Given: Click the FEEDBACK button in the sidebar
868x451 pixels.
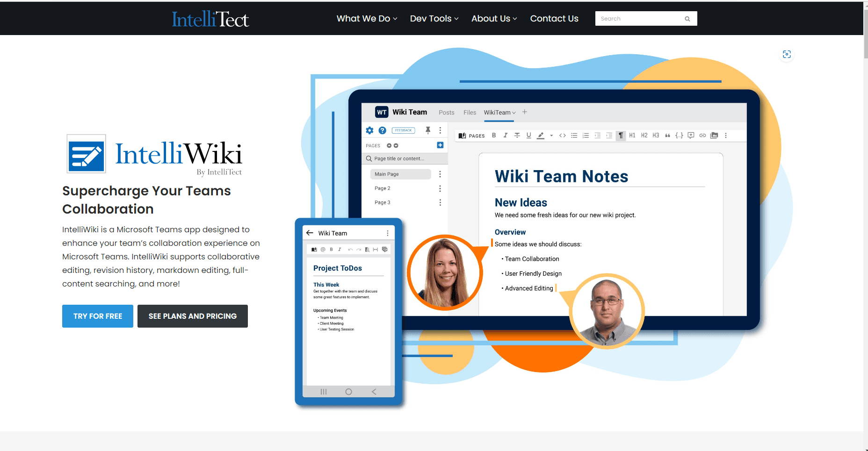Looking at the screenshot, I should point(403,130).
